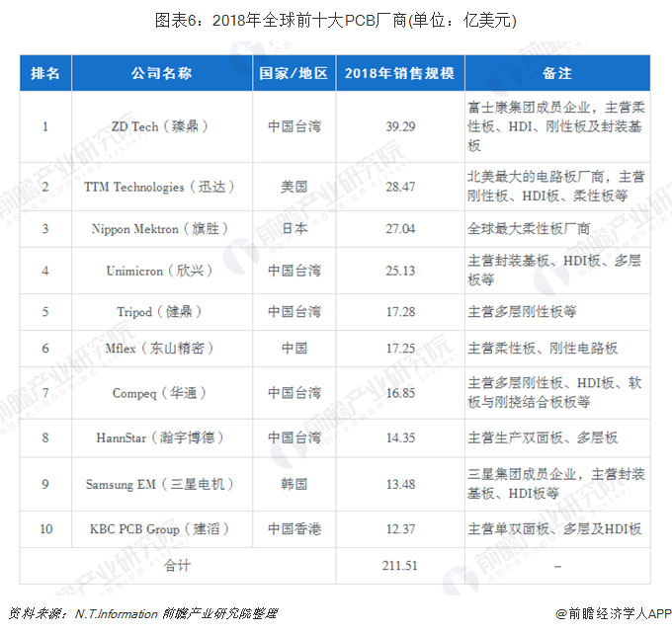Click the remark '主营多层刚性板等'
Viewport: 672px width, 634px height.
tap(522, 312)
